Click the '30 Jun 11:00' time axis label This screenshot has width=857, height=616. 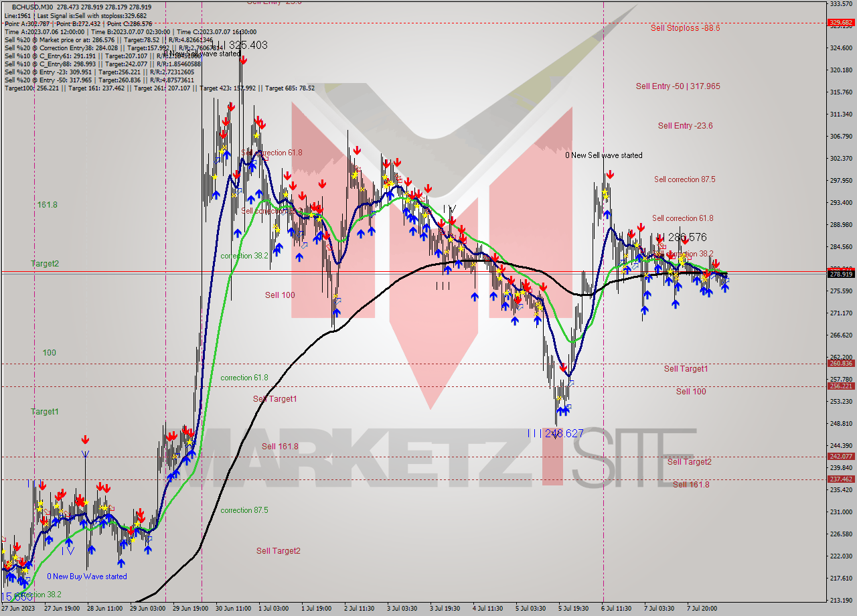[234, 609]
